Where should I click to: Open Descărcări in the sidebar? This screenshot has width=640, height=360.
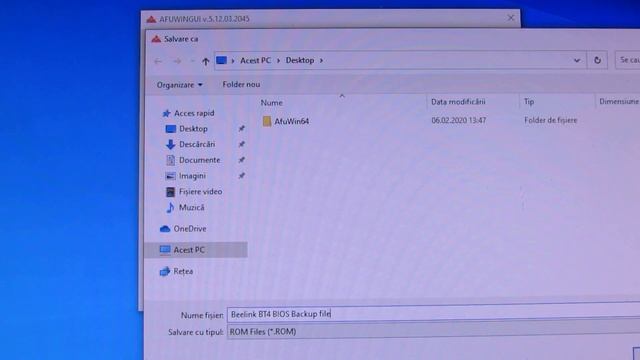(197, 144)
